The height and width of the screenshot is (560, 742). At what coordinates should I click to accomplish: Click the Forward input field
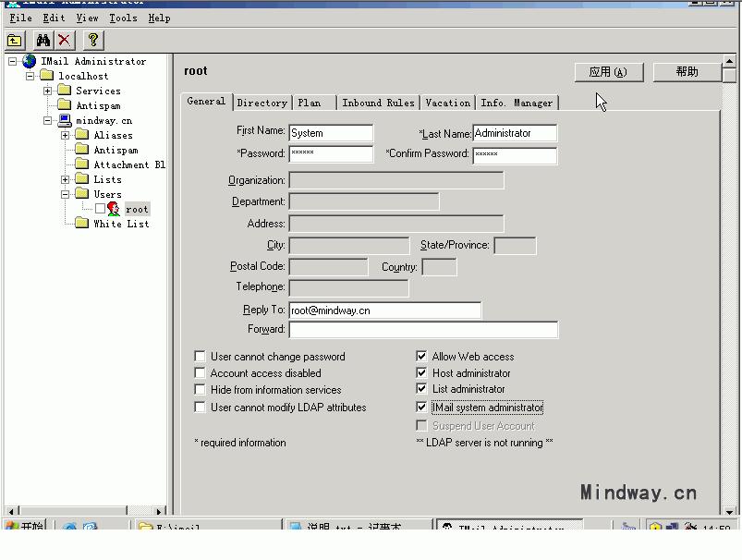pyautogui.click(x=423, y=330)
